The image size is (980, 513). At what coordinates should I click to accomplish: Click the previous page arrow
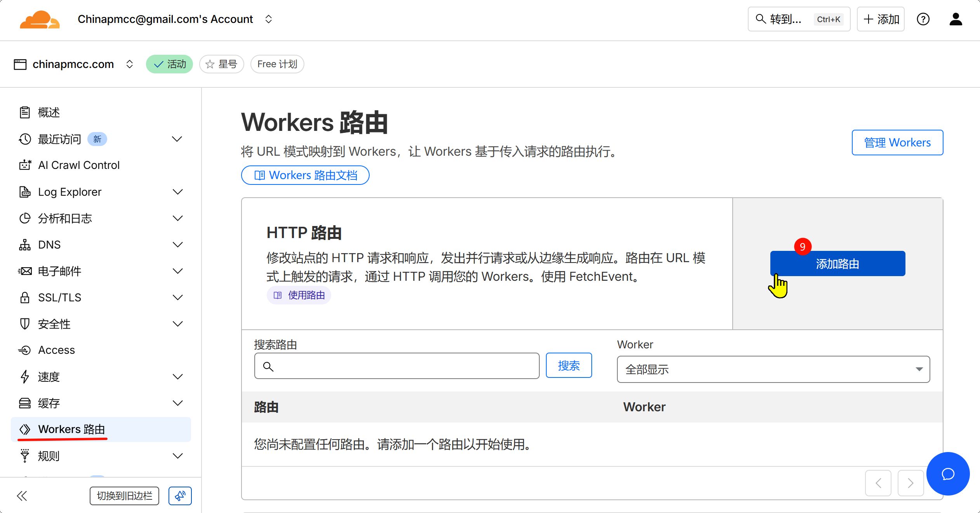(x=878, y=483)
